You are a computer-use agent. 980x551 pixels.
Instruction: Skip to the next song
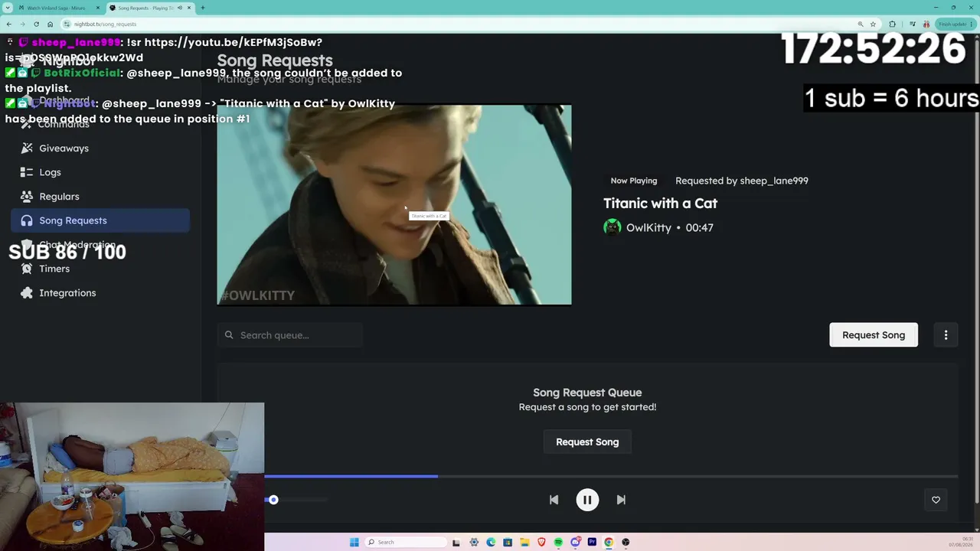click(621, 500)
